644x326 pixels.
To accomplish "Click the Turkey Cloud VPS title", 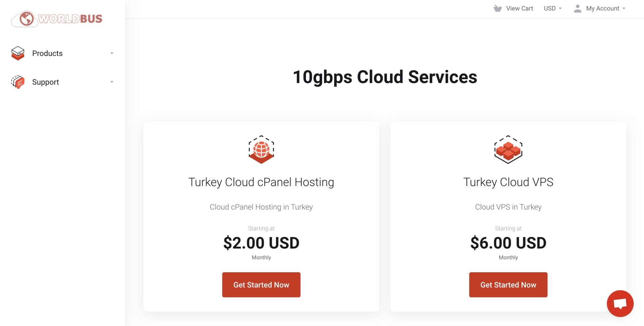I will (508, 182).
